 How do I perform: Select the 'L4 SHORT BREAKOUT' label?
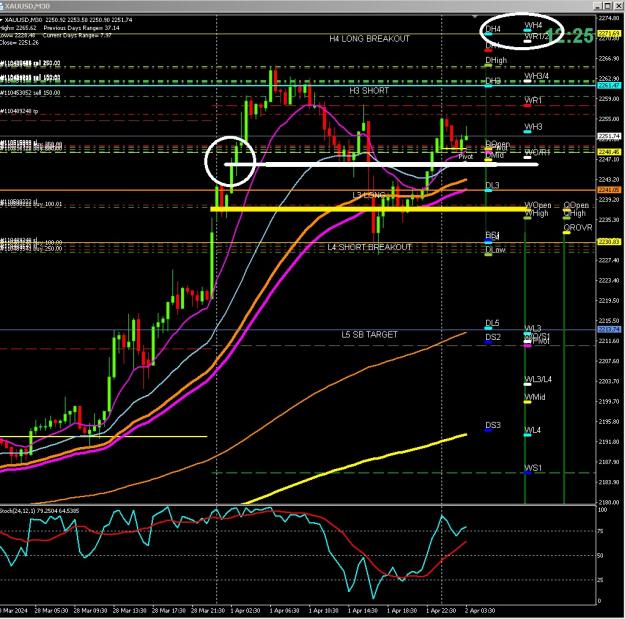[x=369, y=247]
